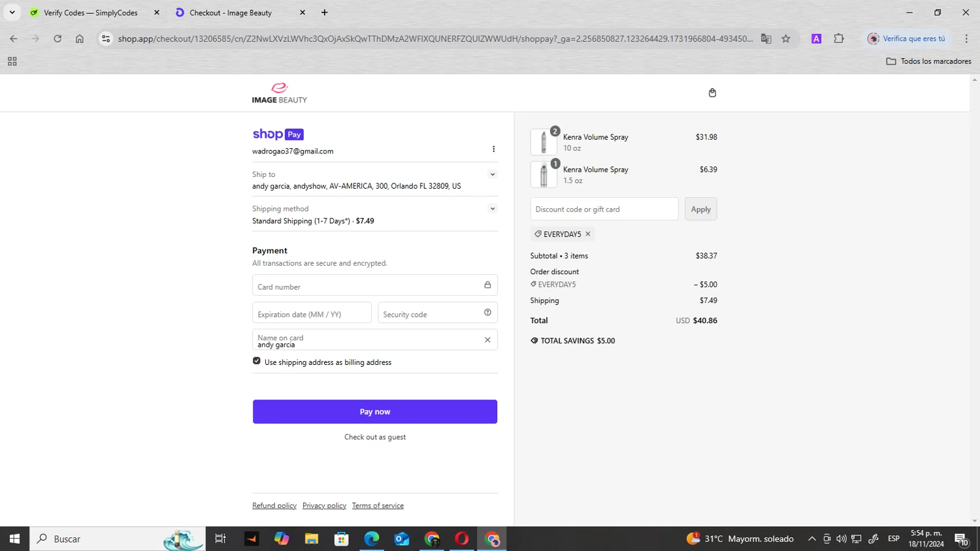Image resolution: width=980 pixels, height=551 pixels.
Task: Click the Total $40.86 amount
Action: click(705, 321)
